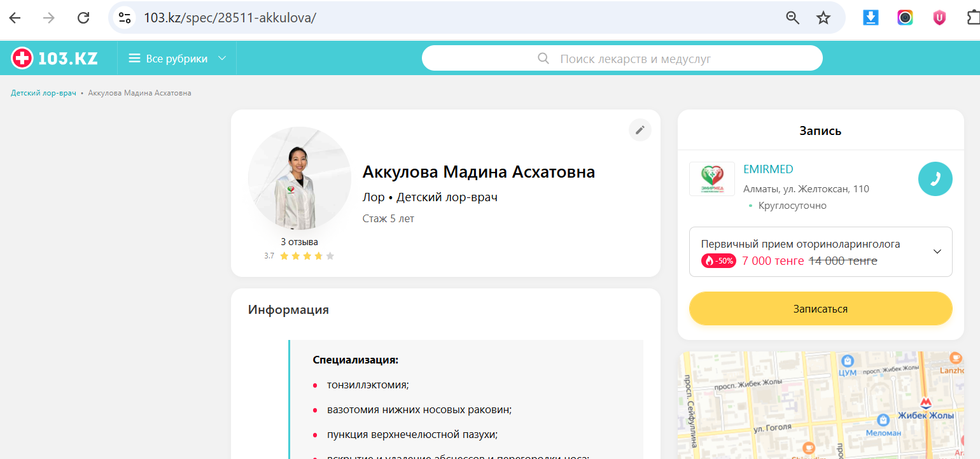
Task: Open the colorful camera extension icon
Action: pos(905,18)
